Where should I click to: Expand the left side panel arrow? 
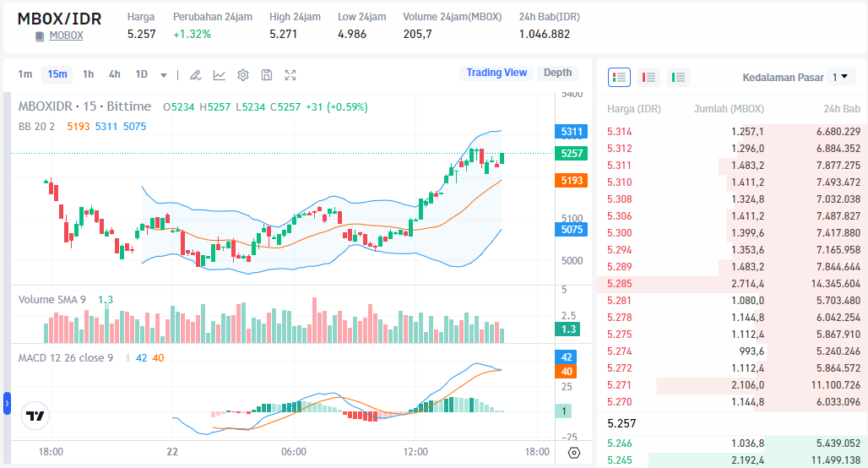[7, 403]
